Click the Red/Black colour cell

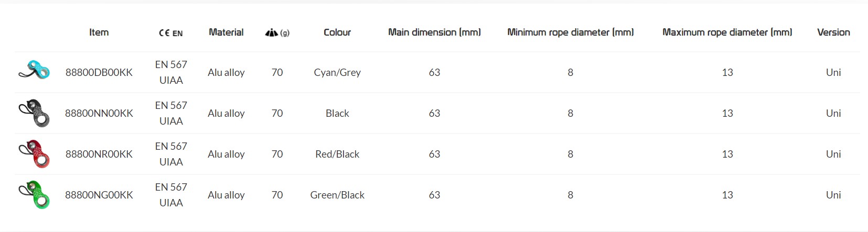(x=337, y=154)
